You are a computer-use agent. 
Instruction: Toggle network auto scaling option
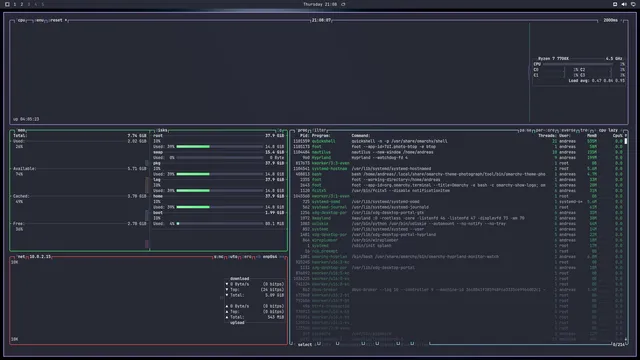click(233, 257)
